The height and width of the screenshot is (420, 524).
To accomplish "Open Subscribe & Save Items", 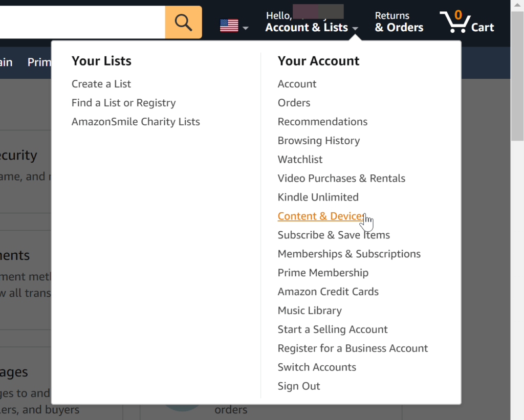I will (334, 235).
